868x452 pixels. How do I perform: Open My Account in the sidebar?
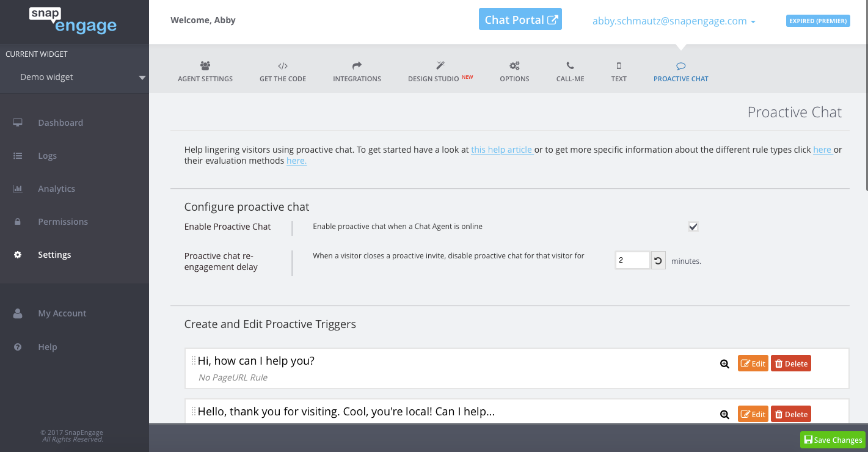(62, 313)
